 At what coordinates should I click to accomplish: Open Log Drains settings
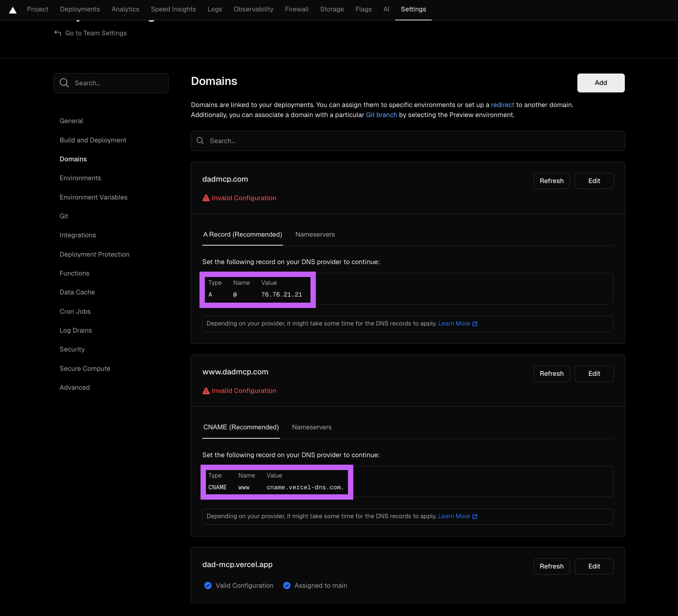76,330
